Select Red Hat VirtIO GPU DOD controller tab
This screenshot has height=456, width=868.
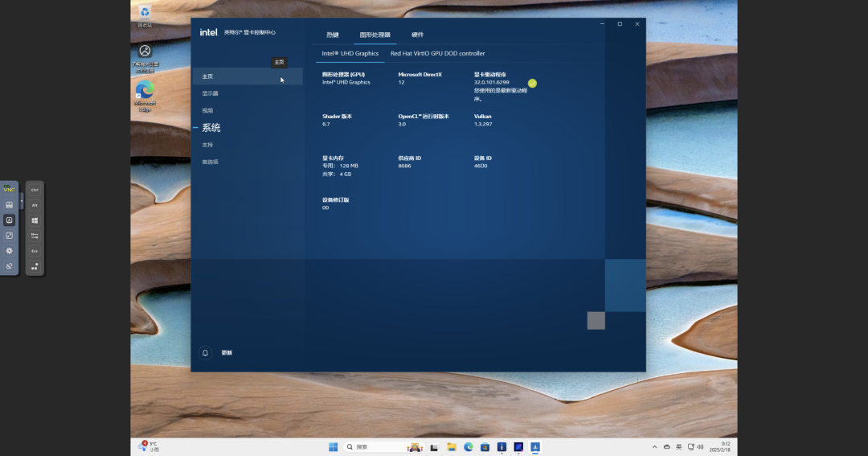pyautogui.click(x=437, y=54)
